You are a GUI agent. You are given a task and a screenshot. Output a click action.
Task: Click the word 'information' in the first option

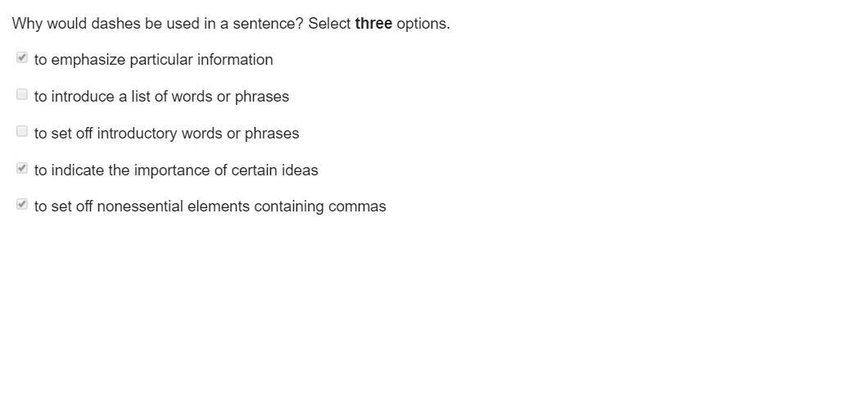[235, 60]
